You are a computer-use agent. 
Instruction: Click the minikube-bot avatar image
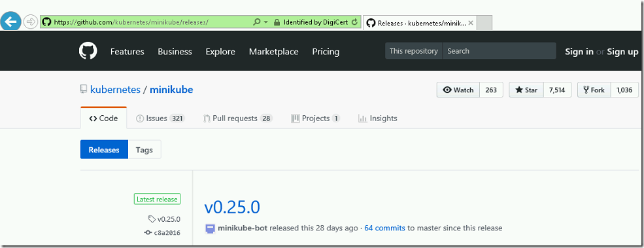pos(210,228)
